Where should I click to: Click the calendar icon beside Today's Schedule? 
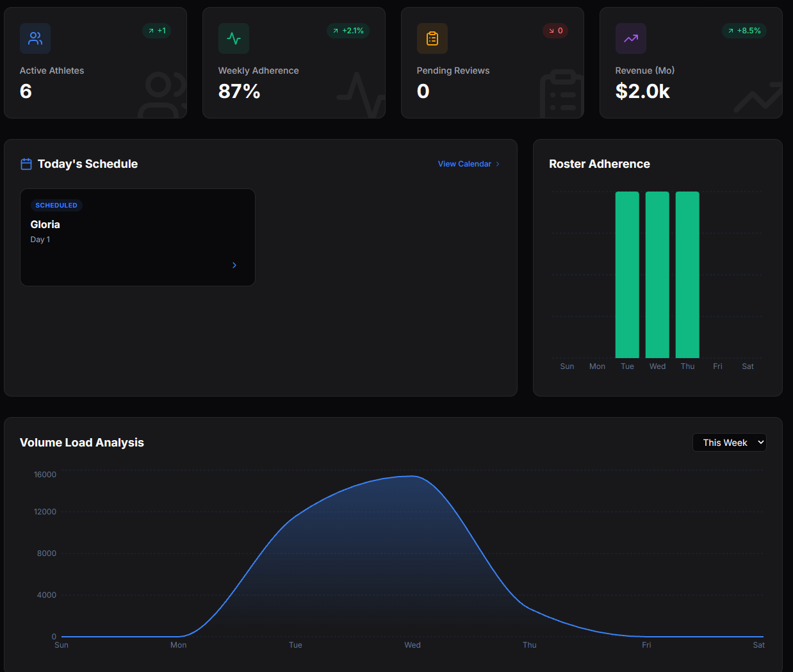(x=26, y=163)
